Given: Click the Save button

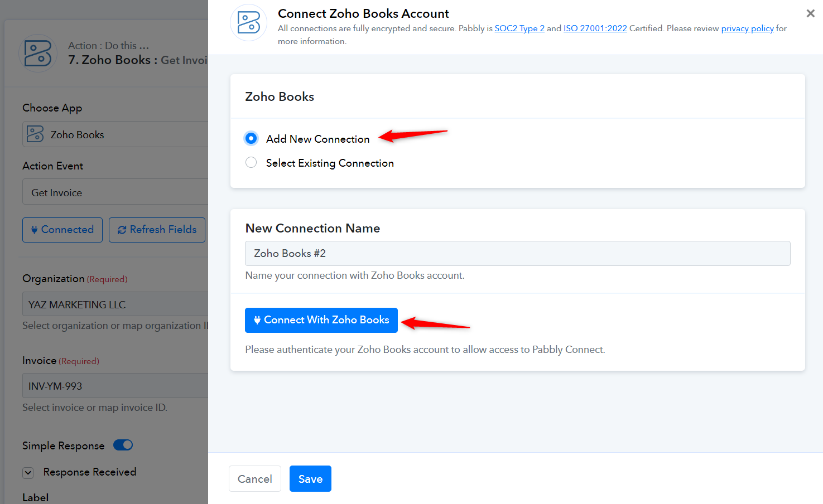Looking at the screenshot, I should 310,479.
